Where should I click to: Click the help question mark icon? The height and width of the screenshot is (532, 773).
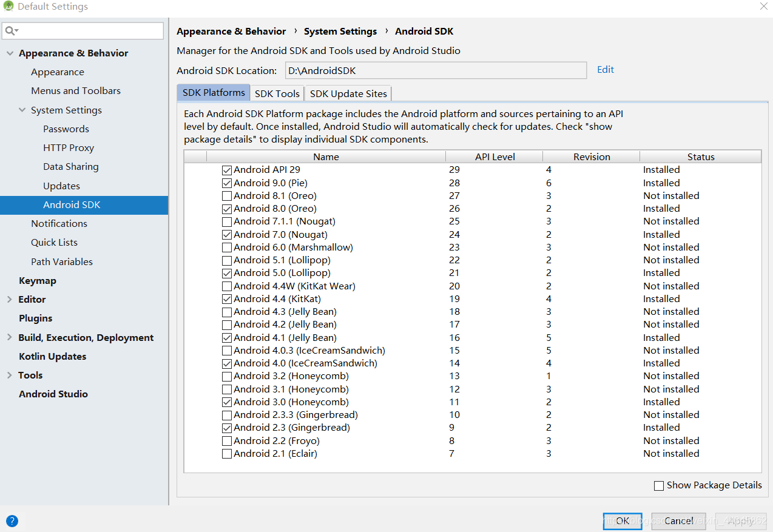tap(12, 520)
